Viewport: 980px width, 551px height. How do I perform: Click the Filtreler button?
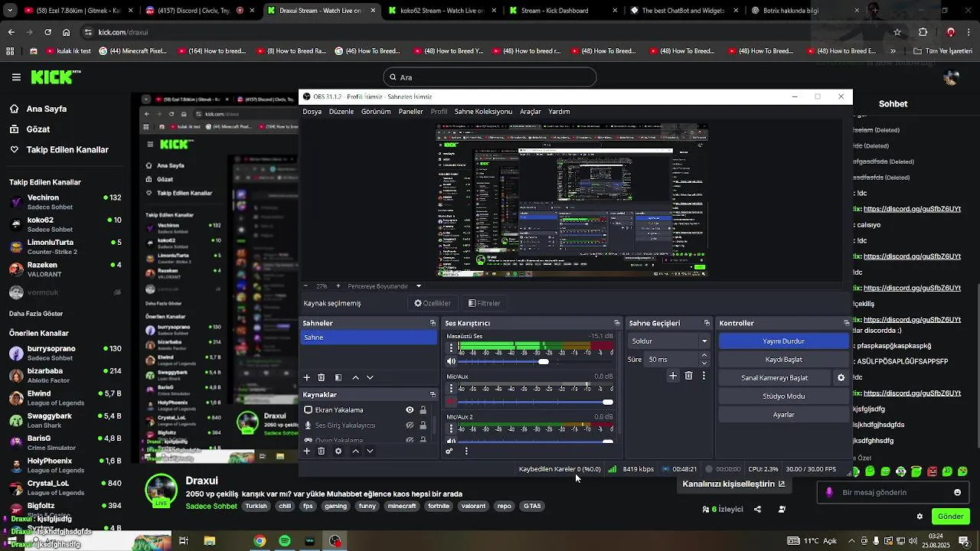[x=484, y=303]
